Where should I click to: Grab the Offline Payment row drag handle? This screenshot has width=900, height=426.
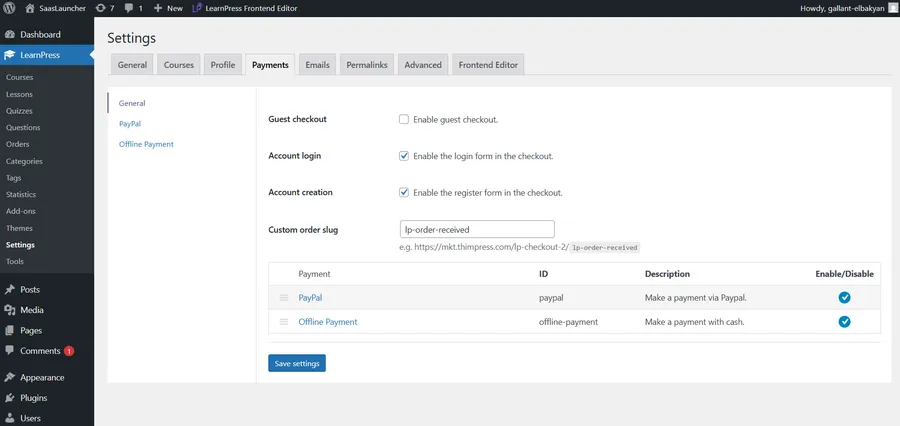284,322
